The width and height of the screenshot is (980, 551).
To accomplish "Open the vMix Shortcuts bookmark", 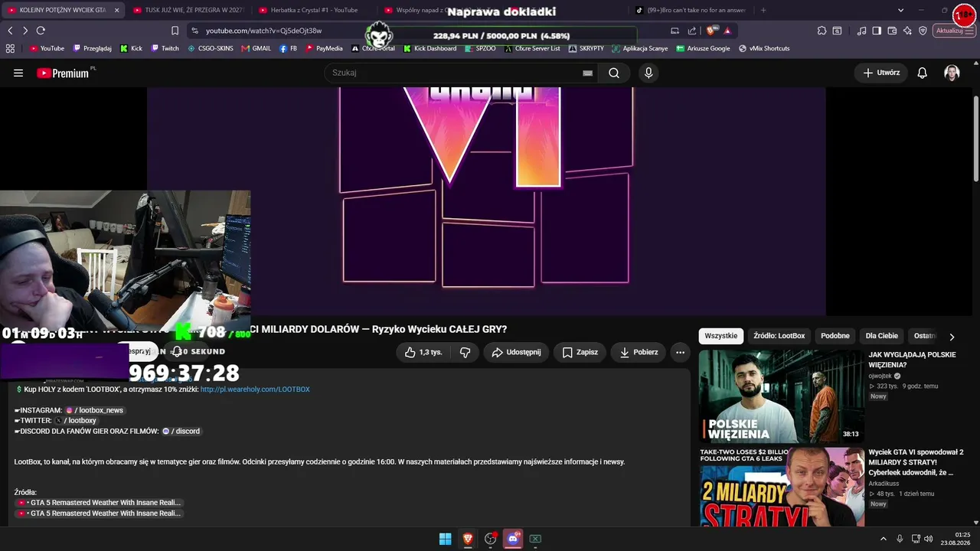I will pyautogui.click(x=764, y=48).
